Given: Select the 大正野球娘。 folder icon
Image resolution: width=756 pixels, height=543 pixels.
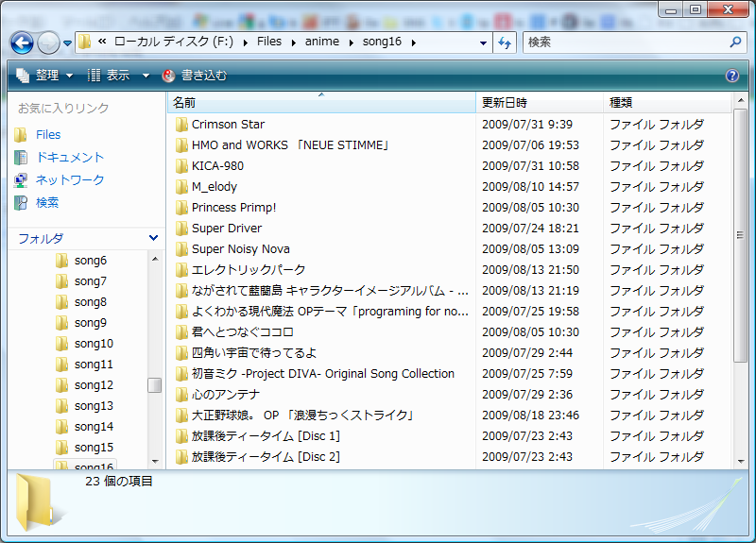Looking at the screenshot, I should point(181,415).
